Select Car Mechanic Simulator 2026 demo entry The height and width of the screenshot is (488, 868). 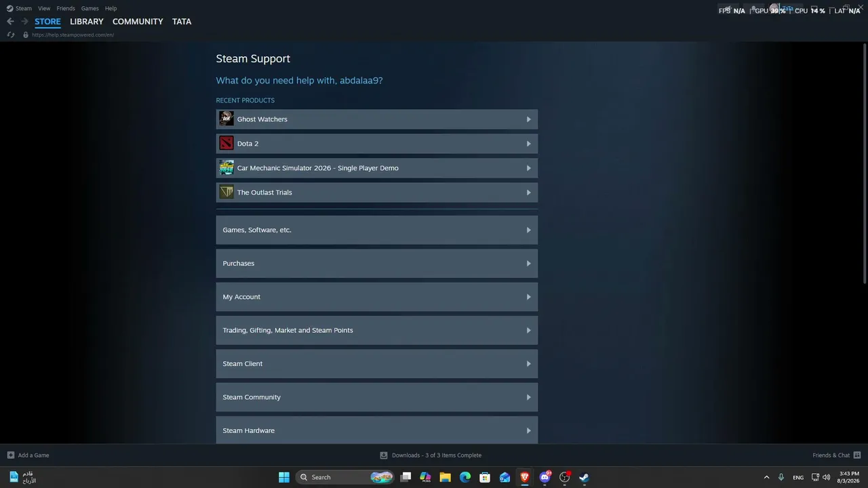pyautogui.click(x=377, y=168)
